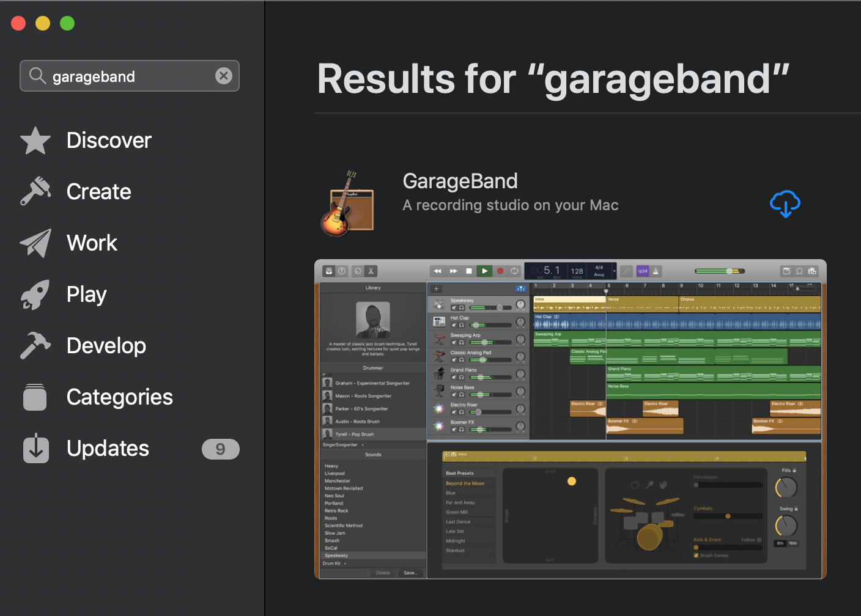Minimize the window with the yellow button
861x616 pixels.
pyautogui.click(x=43, y=23)
